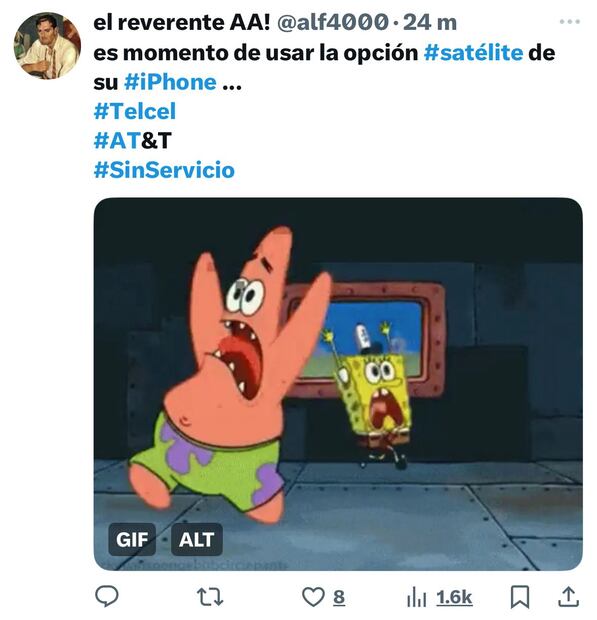Show the ALT image description badge
This screenshot has height=620, width=597.
click(x=196, y=539)
